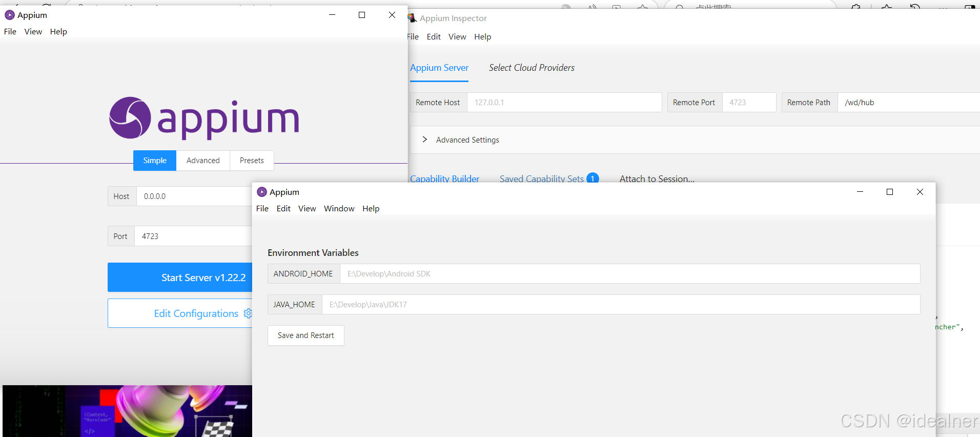980x437 pixels.
Task: Minimize the main Appium server window
Action: (x=332, y=15)
